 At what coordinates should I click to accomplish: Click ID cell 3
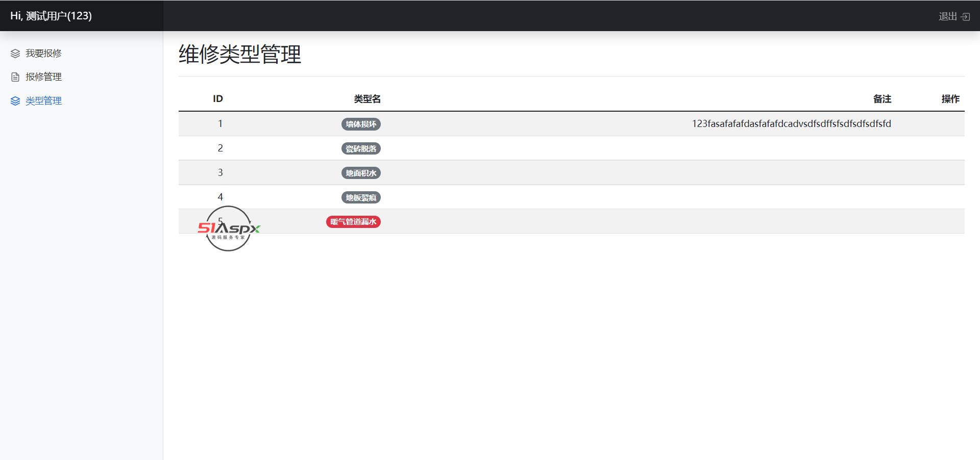[x=220, y=172]
